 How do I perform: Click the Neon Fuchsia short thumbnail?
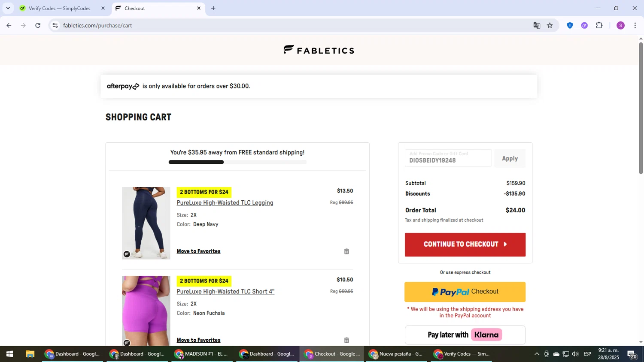pyautogui.click(x=146, y=311)
